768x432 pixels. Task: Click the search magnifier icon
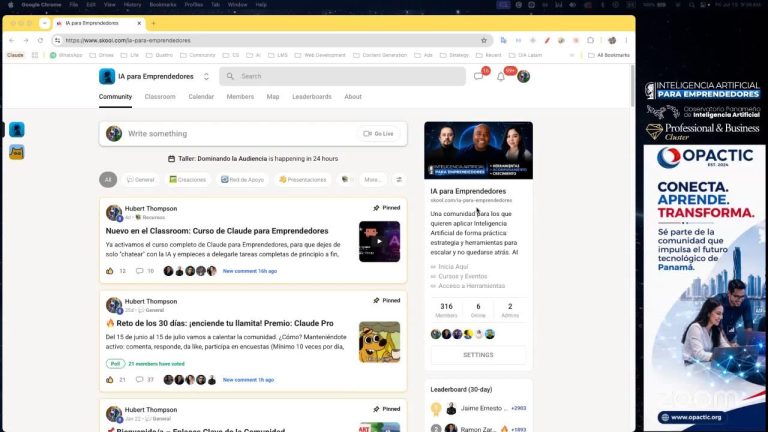coord(230,76)
